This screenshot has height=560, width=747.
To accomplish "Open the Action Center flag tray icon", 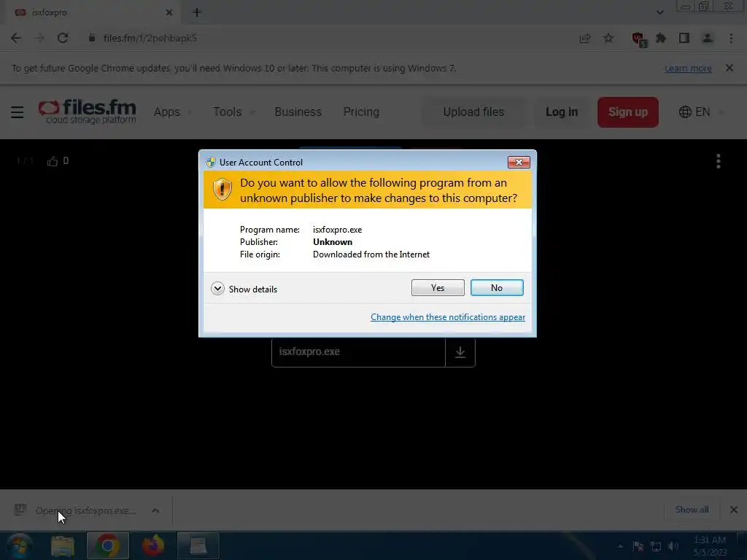I will (x=638, y=547).
